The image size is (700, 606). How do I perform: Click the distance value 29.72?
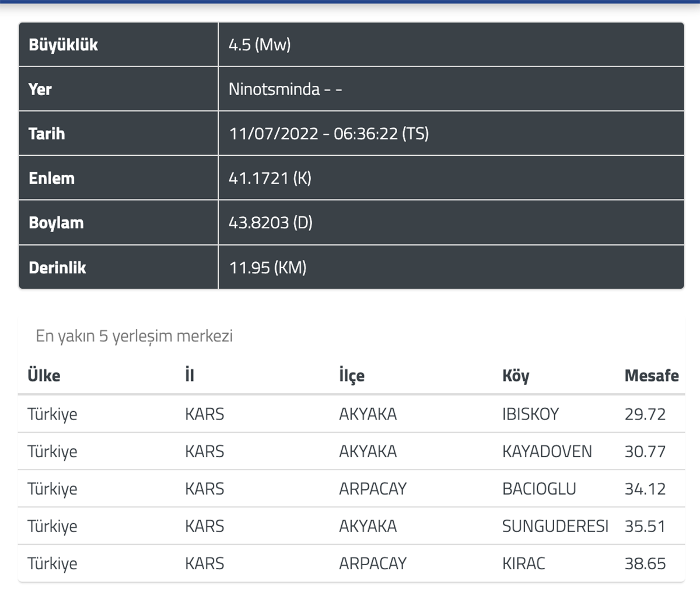645,414
